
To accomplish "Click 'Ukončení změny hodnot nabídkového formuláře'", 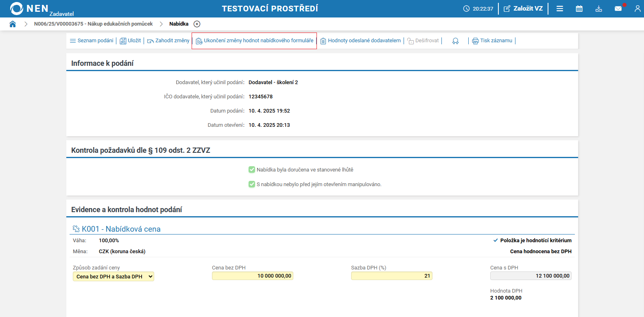I will pos(254,41).
